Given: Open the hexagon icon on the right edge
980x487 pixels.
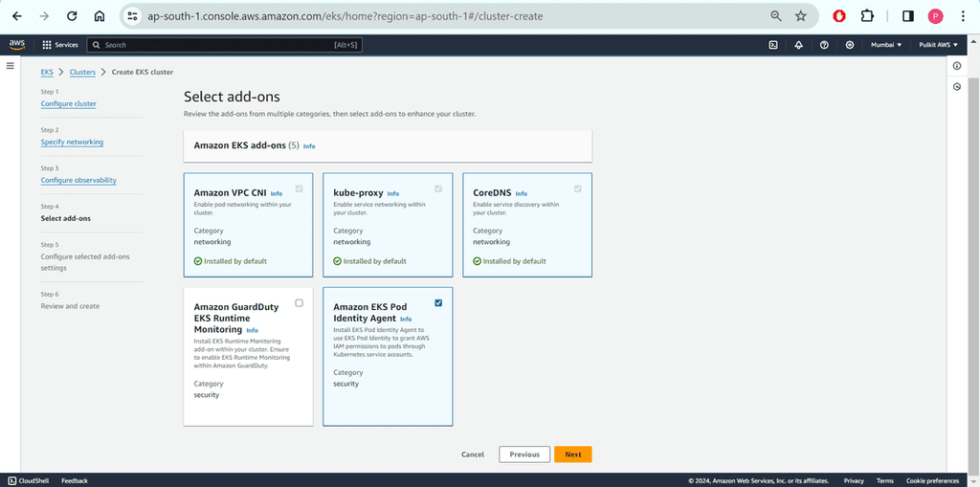Looking at the screenshot, I should click(957, 87).
